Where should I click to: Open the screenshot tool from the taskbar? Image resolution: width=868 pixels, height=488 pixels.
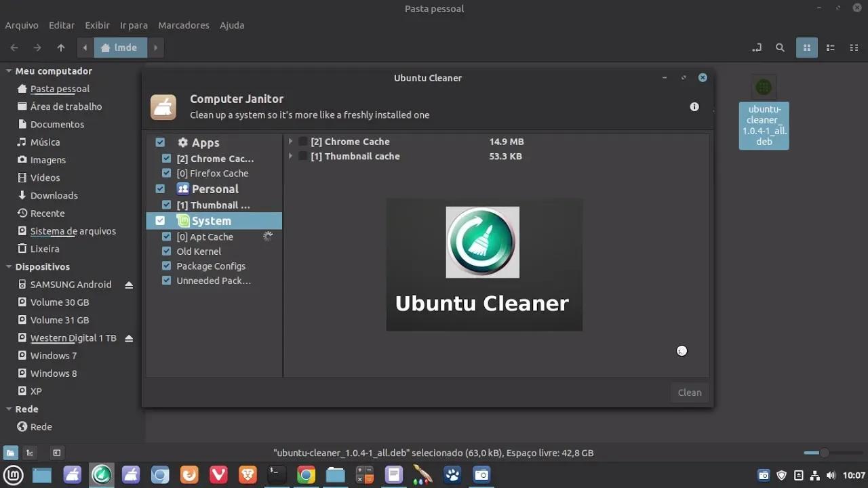click(x=481, y=475)
